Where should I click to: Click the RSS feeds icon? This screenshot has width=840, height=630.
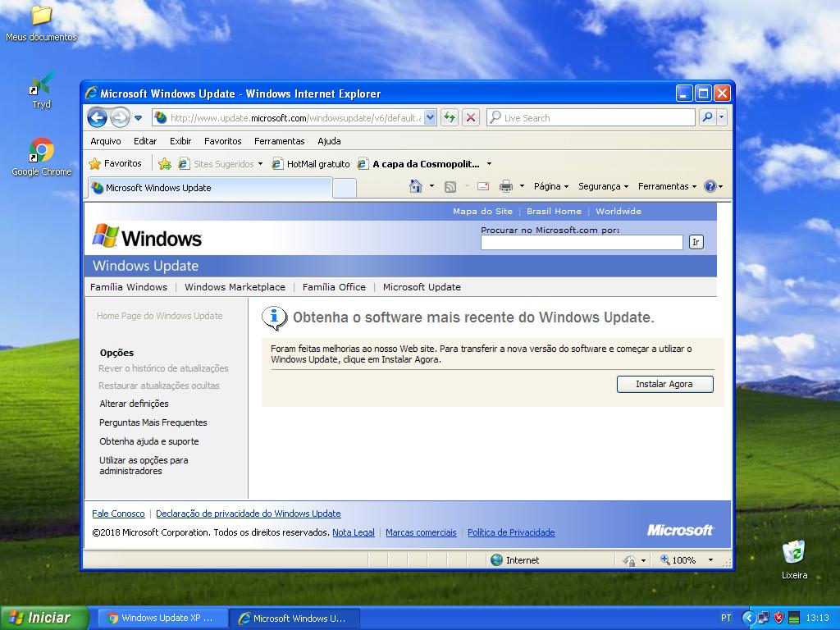point(450,186)
